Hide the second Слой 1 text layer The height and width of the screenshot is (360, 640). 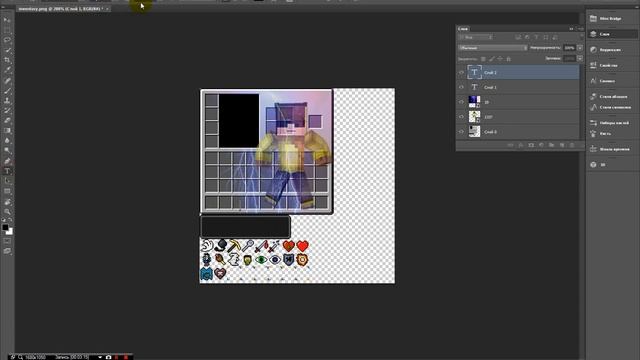pos(462,87)
